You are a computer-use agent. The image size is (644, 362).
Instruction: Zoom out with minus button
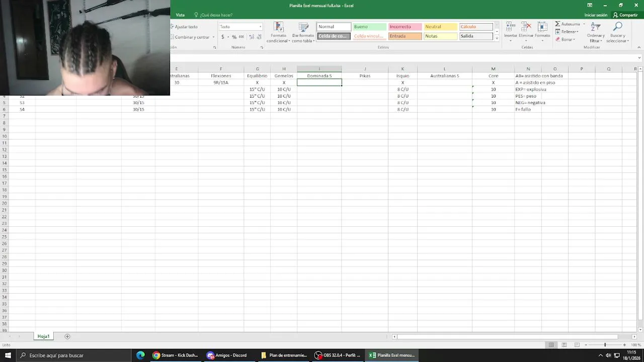[x=586, y=345]
